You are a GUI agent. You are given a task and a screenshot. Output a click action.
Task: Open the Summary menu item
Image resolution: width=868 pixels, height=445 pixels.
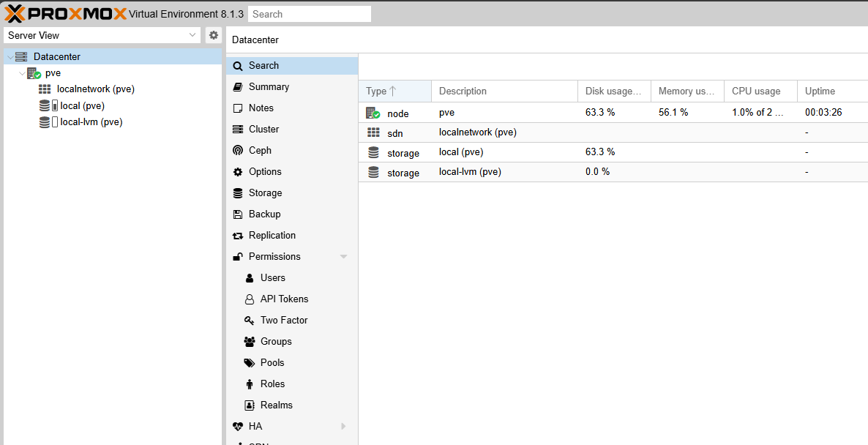coord(292,87)
